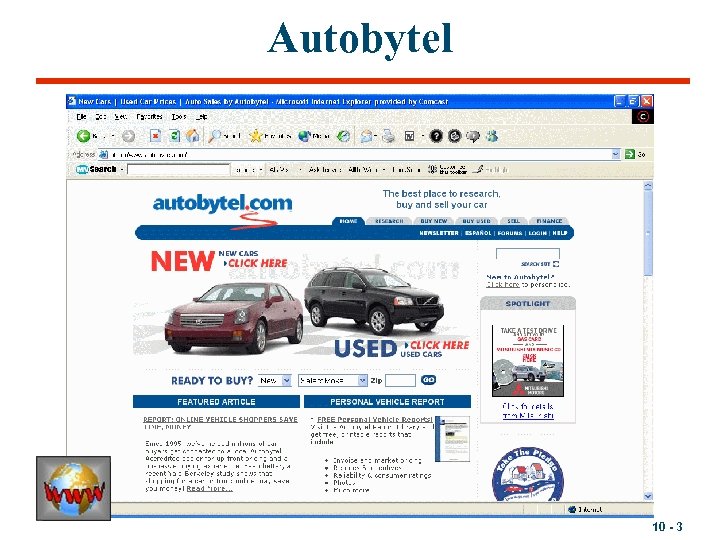Viewport: 720px width, 540px height.
Task: Click the Print printer icon
Action: coord(388,136)
